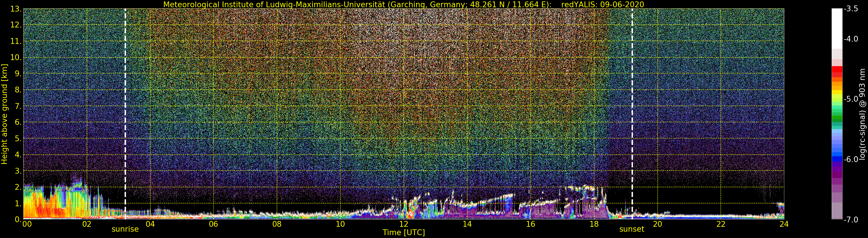Click the red segment of the colorbar
The height and width of the screenshot is (238, 868).
(837, 69)
